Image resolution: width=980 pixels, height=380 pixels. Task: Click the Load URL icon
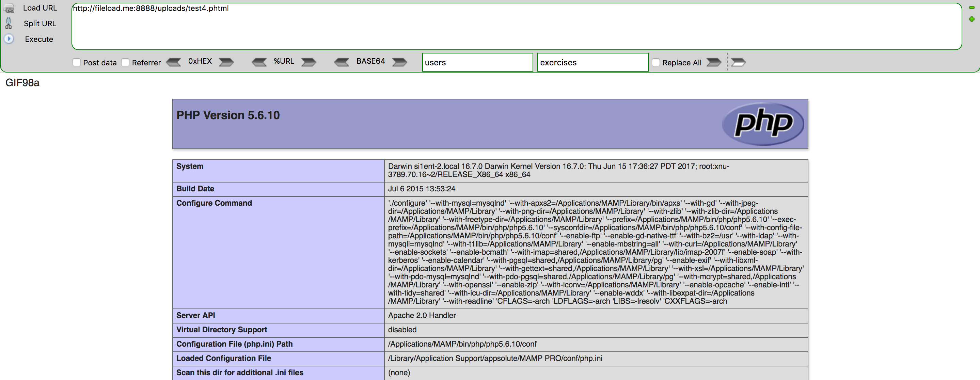(9, 8)
